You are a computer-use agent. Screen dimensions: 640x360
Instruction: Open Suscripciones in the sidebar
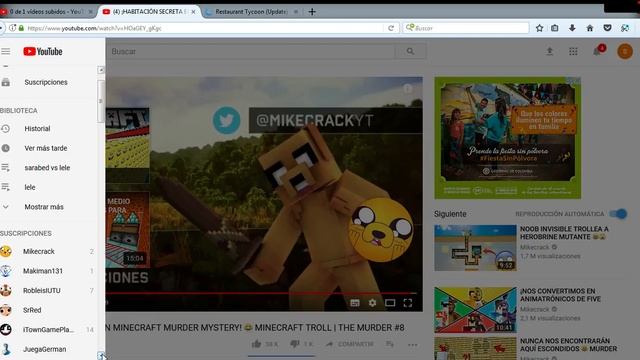46,82
